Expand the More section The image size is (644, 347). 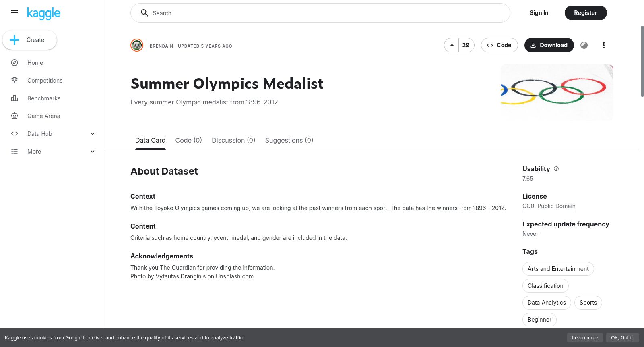coord(93,152)
